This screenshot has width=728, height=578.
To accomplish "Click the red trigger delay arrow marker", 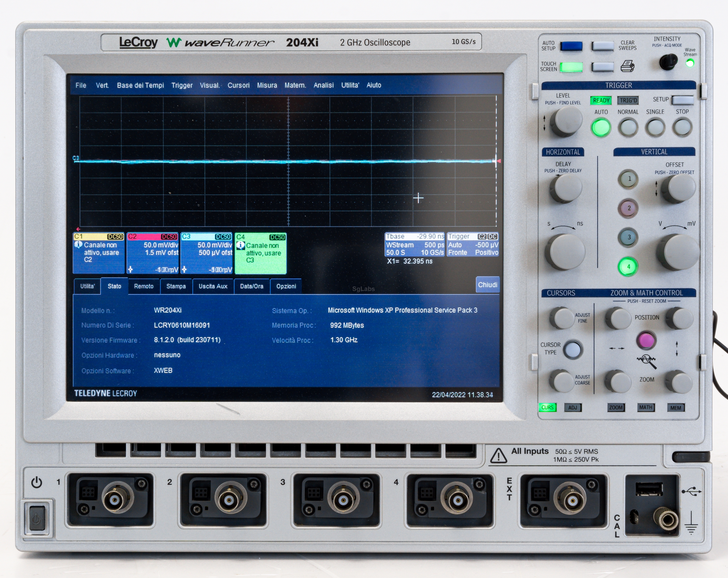I will click(x=78, y=229).
